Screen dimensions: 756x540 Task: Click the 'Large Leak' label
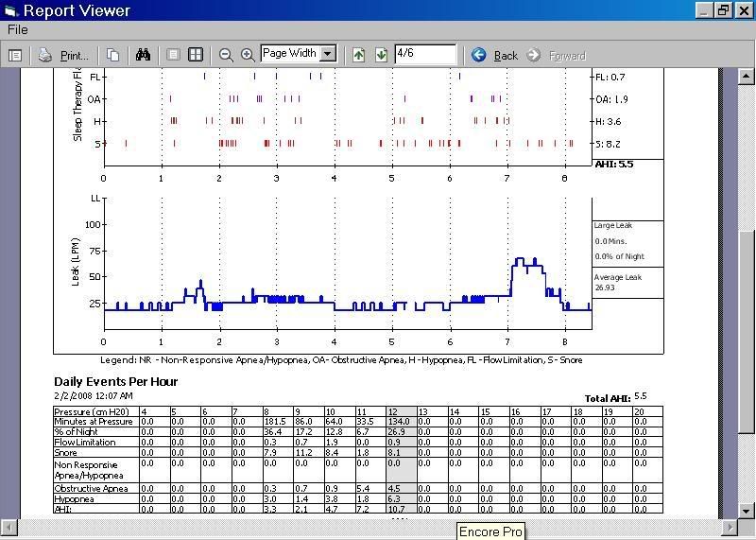(612, 225)
